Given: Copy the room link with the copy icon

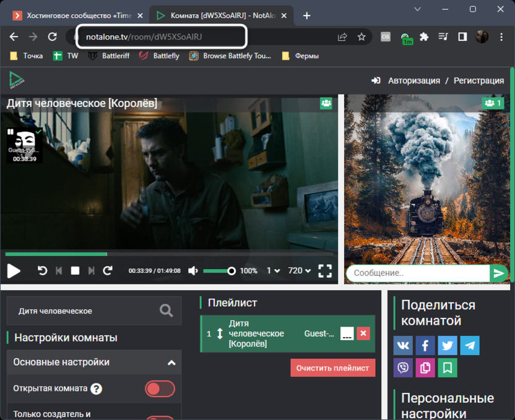Looking at the screenshot, I should [x=425, y=367].
